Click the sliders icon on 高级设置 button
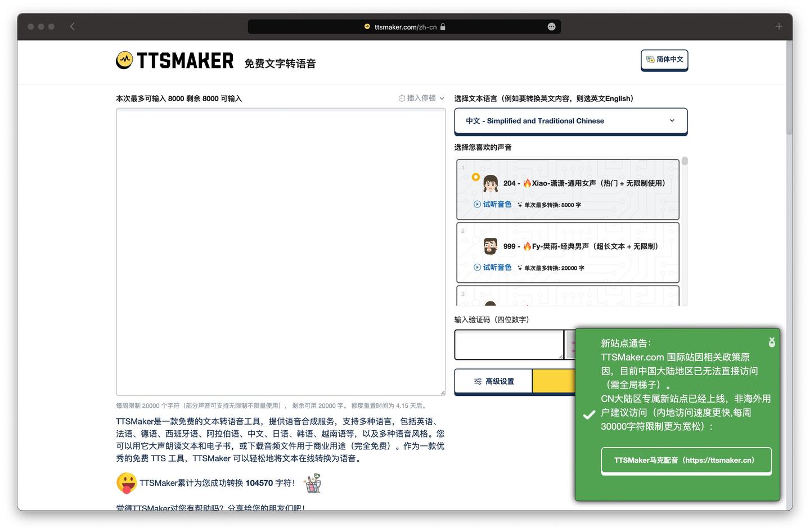The height and width of the screenshot is (532, 810). pyautogui.click(x=478, y=381)
